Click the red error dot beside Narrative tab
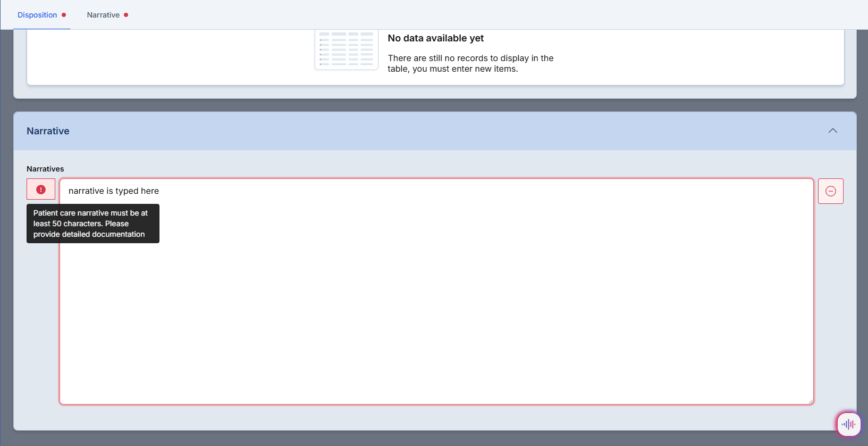This screenshot has width=868, height=446. click(x=126, y=15)
